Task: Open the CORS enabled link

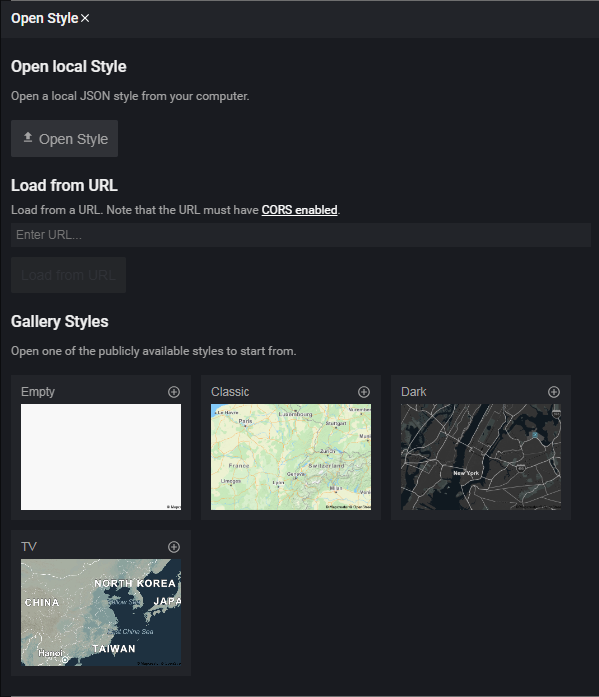Action: (299, 210)
